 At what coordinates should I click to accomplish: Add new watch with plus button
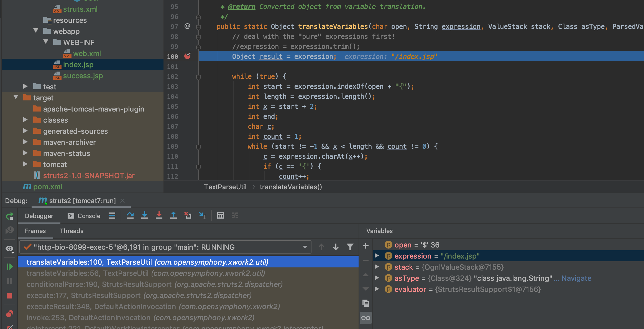pyautogui.click(x=366, y=246)
